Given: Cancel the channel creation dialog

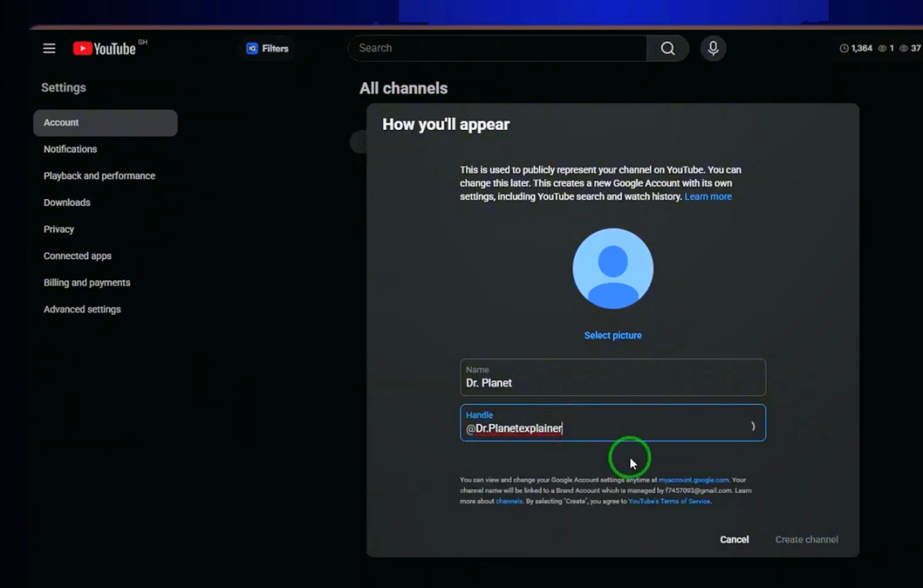Looking at the screenshot, I should (734, 539).
